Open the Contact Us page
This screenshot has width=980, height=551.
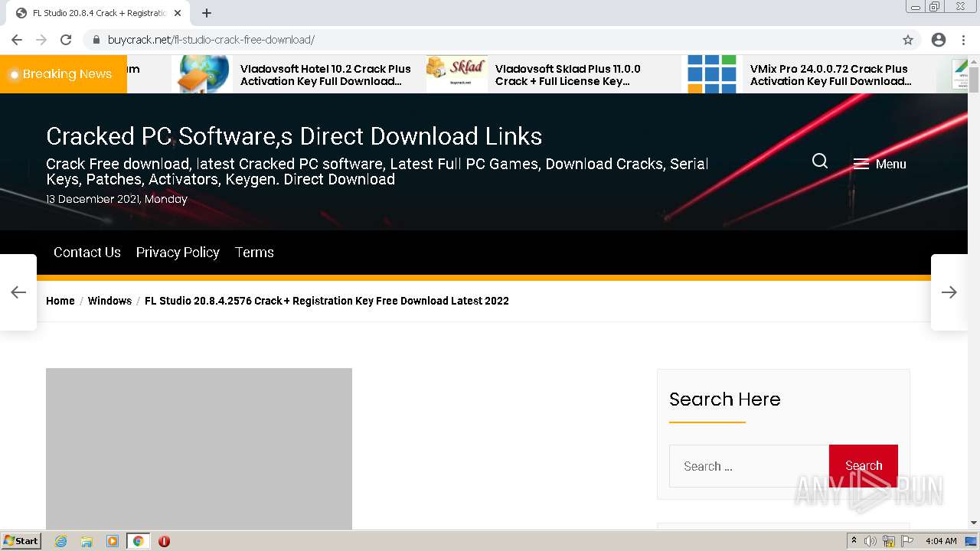point(87,253)
